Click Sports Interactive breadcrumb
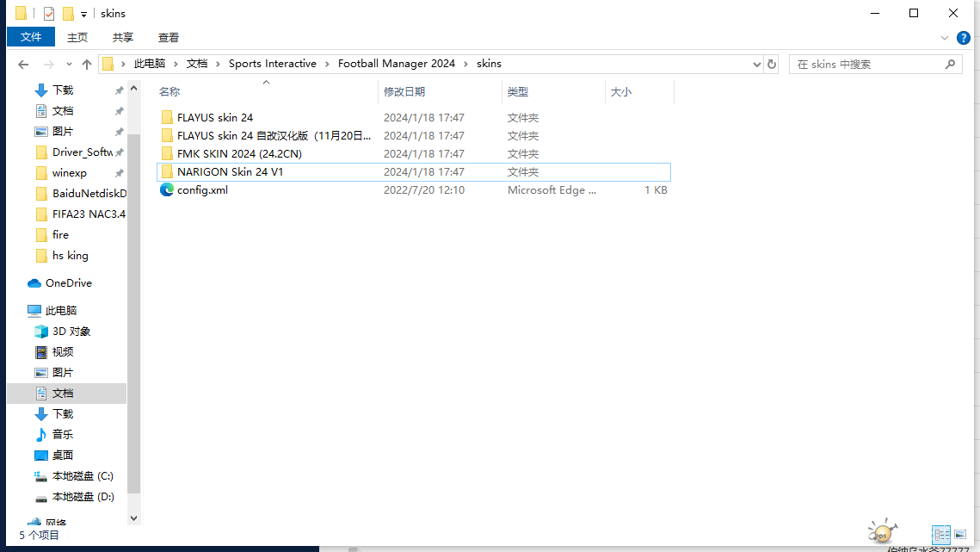This screenshot has width=980, height=552. (x=273, y=63)
